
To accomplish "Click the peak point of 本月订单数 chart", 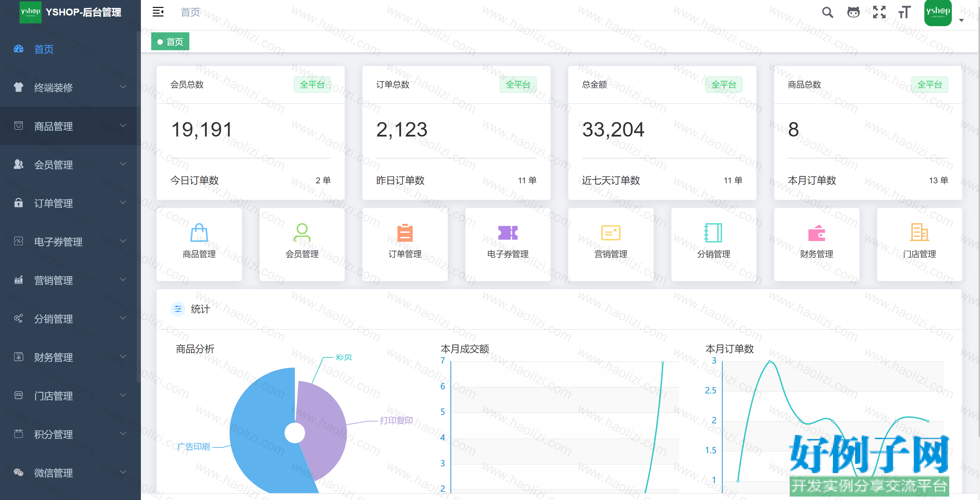I will [770, 361].
